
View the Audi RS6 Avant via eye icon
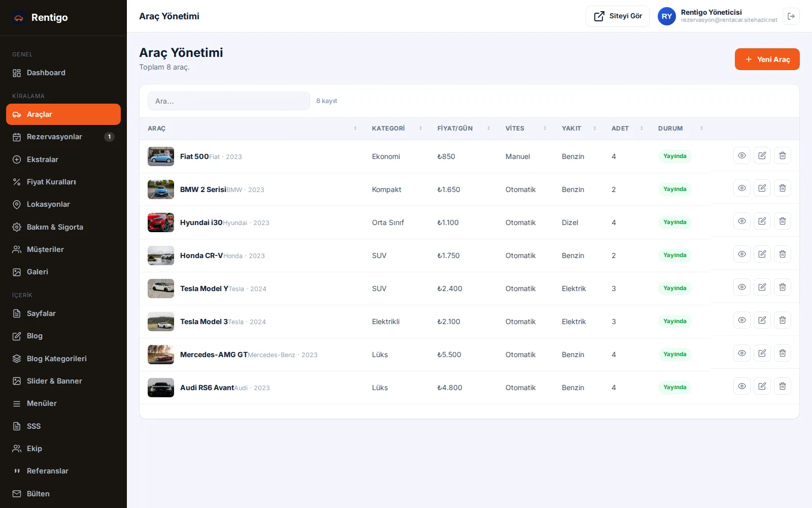click(x=742, y=387)
